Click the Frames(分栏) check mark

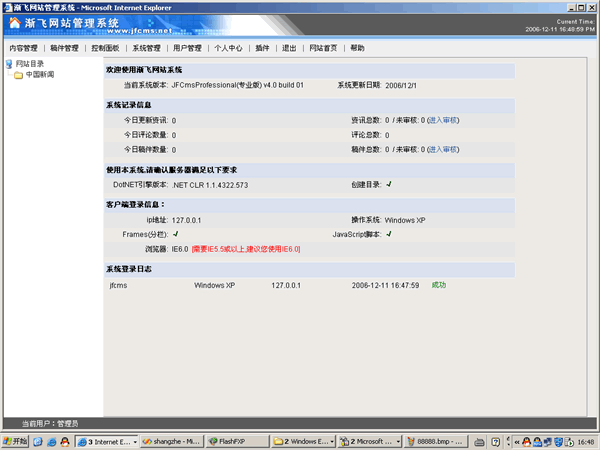point(176,234)
